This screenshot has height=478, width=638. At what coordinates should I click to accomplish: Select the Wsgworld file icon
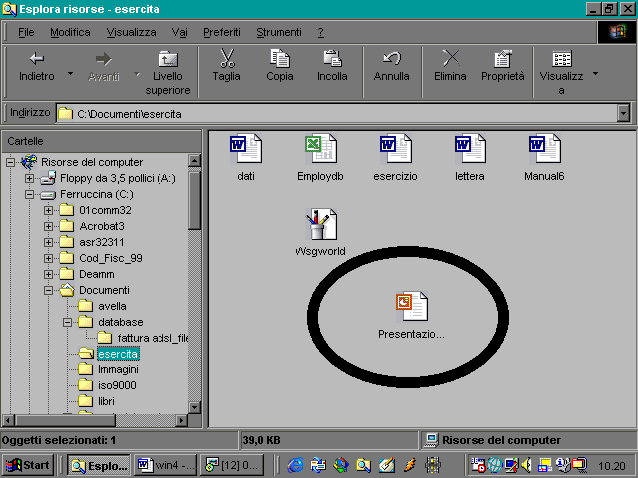[320, 233]
